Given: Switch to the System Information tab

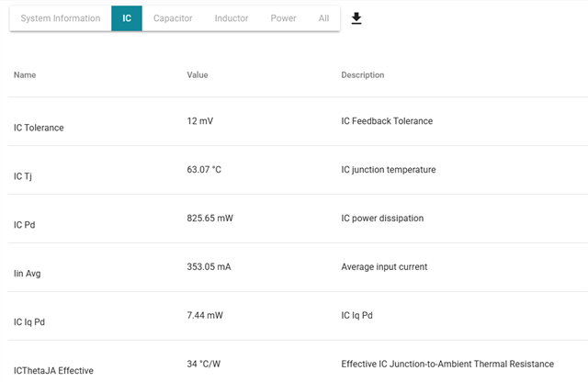Looking at the screenshot, I should [x=61, y=18].
